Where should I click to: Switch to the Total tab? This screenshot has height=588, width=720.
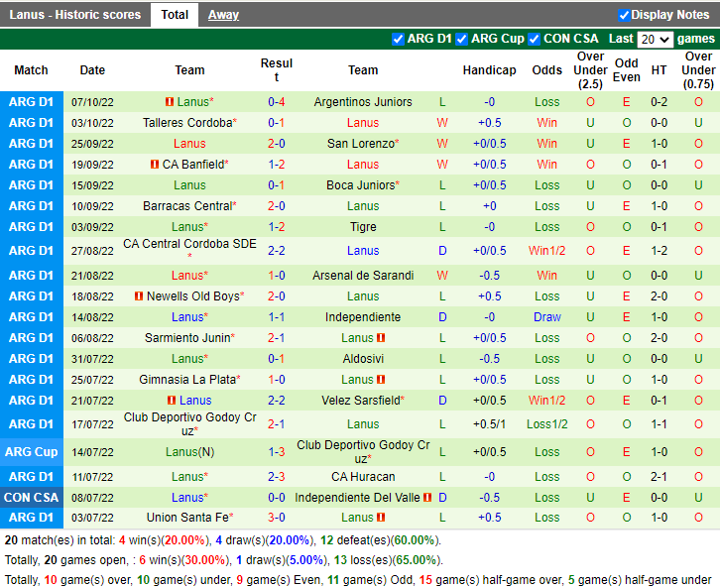tap(175, 15)
